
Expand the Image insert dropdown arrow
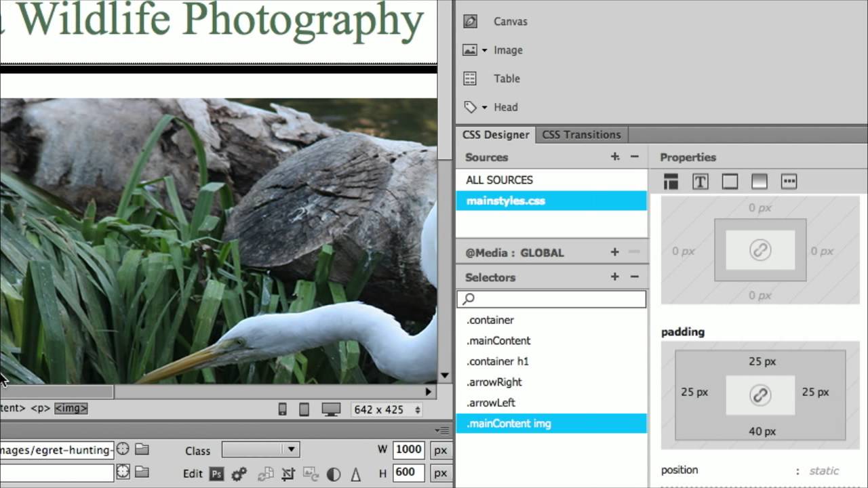[x=484, y=50]
